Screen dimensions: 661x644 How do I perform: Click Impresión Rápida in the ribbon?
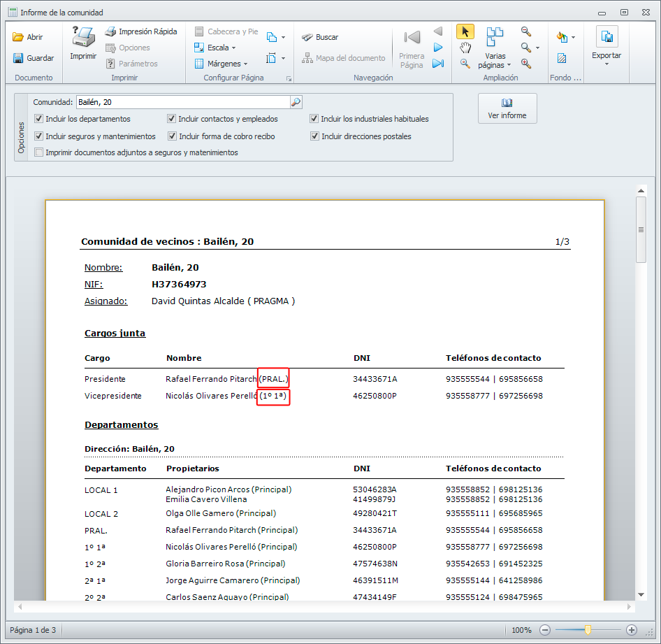(x=140, y=31)
